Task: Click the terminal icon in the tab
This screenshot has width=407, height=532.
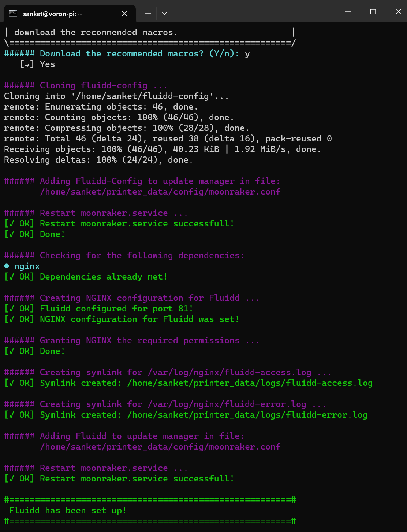Action: [x=13, y=14]
